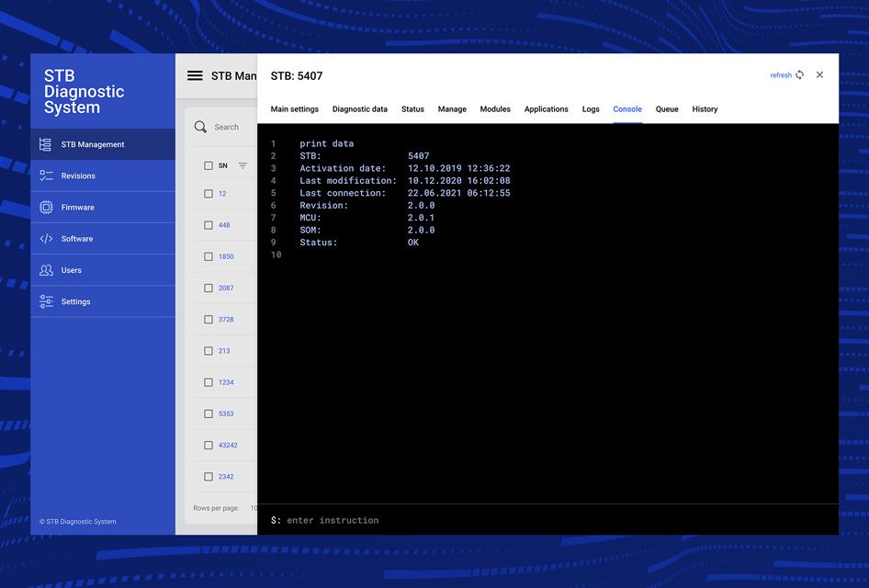Switch to the Diagnostic data tab
This screenshot has height=588, width=869.
click(359, 109)
